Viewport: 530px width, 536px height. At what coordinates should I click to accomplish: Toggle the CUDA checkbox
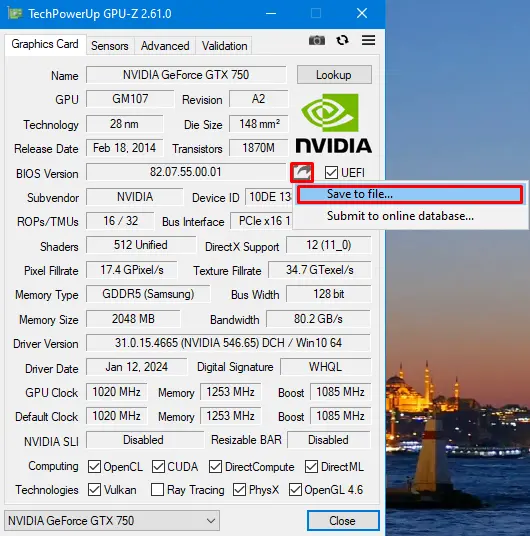(x=158, y=466)
